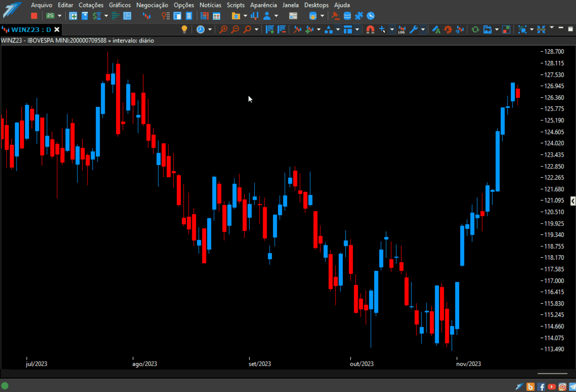Expand the dropdown next to the controller icon
Image resolution: width=576 pixels, height=392 pixels.
pos(60,16)
